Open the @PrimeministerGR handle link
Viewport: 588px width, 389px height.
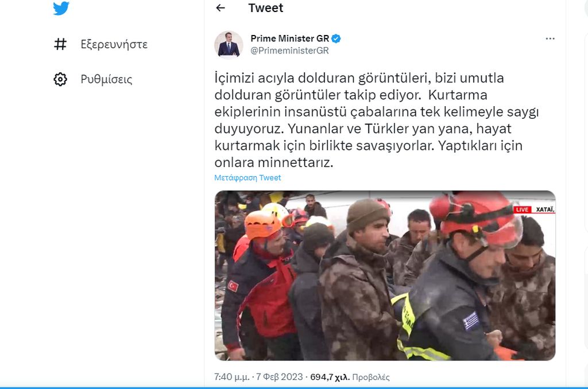coord(289,50)
